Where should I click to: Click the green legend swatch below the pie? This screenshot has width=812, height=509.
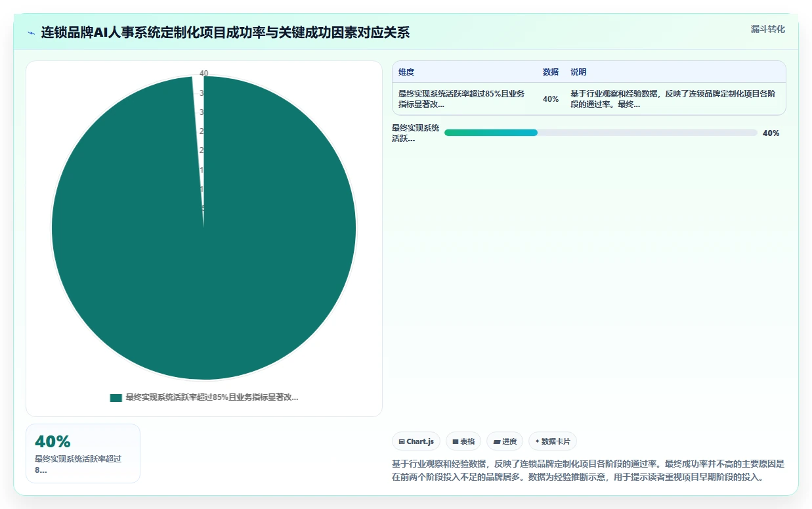(x=116, y=397)
